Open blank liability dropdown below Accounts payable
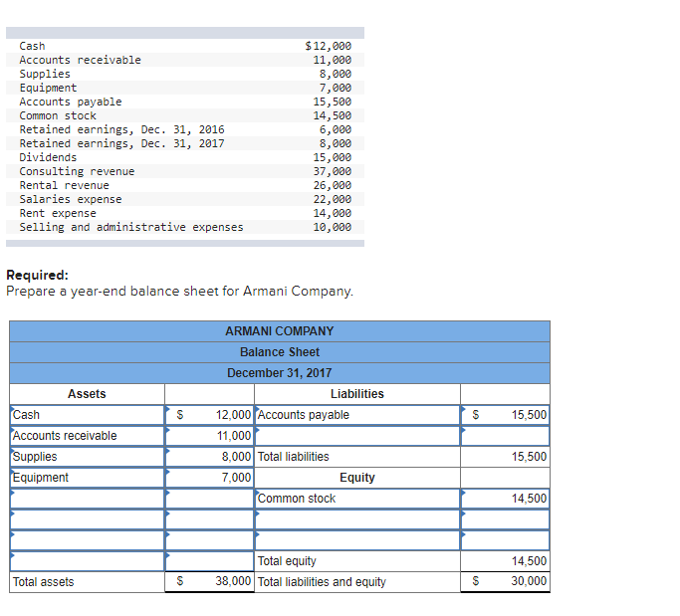The image size is (680, 616). click(357, 436)
